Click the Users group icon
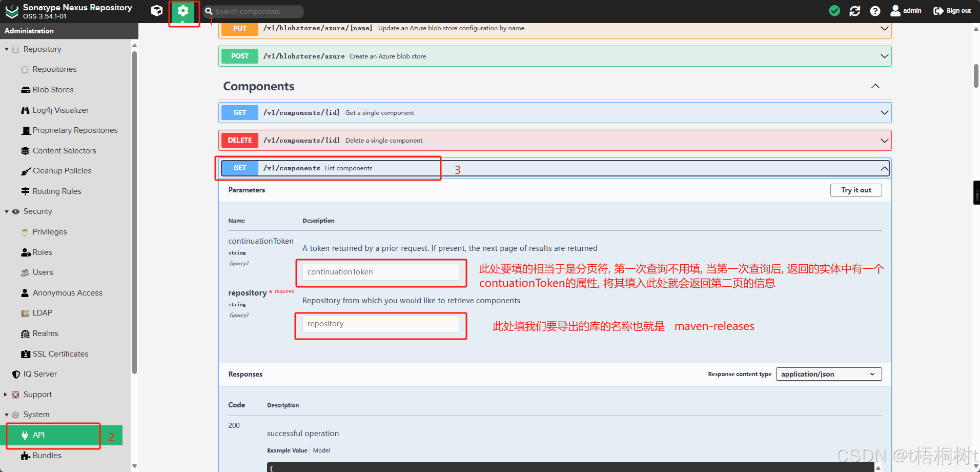 tap(25, 272)
